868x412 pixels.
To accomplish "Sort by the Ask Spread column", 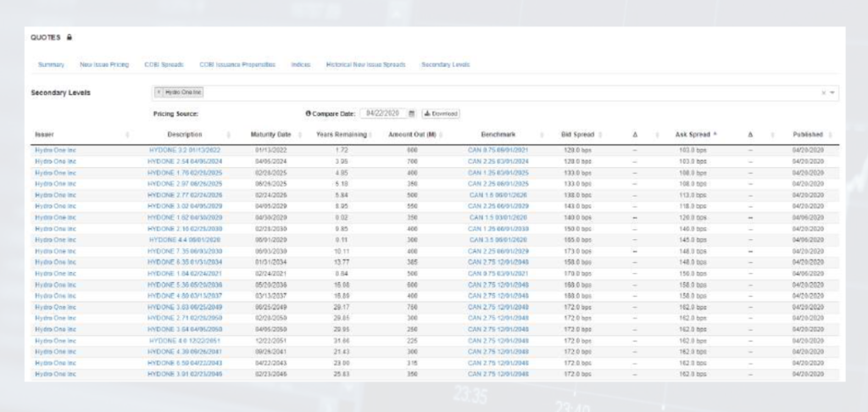I will (x=693, y=135).
